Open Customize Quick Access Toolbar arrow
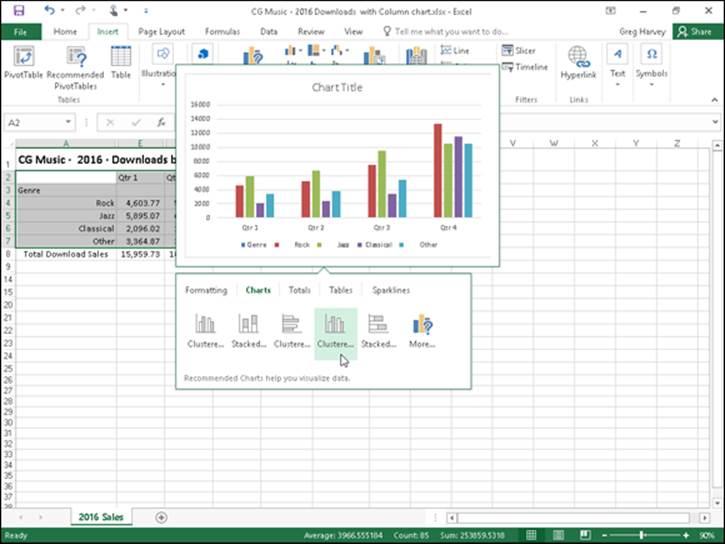 (x=146, y=10)
